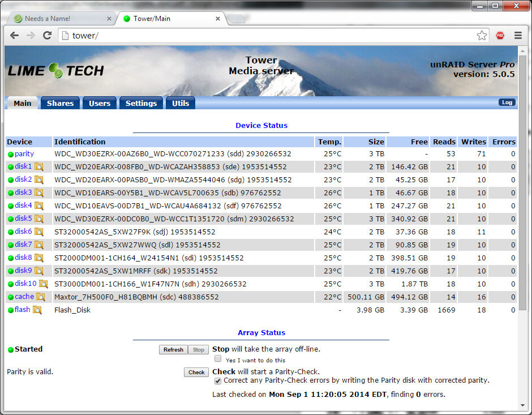Reload the tower page
Screen dimensions: 532x415
[47, 35]
